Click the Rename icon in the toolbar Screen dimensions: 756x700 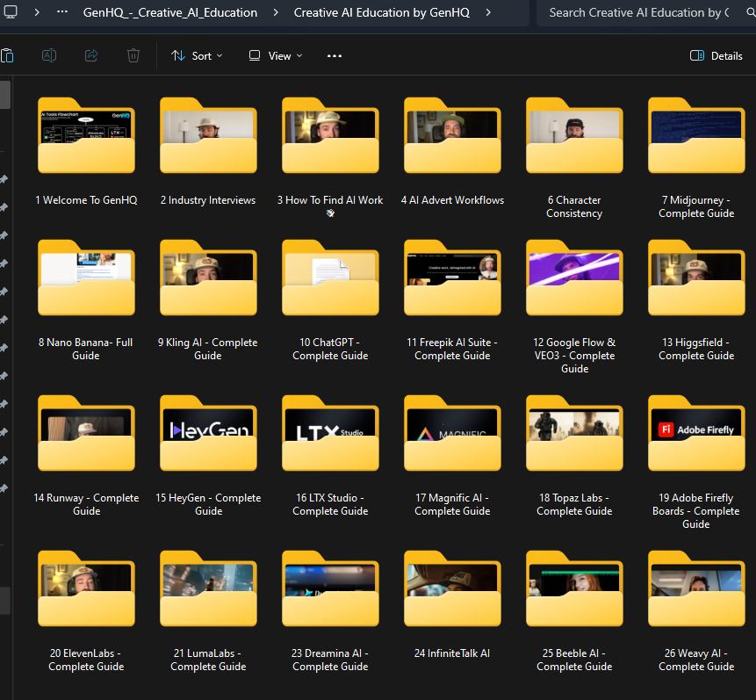click(x=49, y=55)
